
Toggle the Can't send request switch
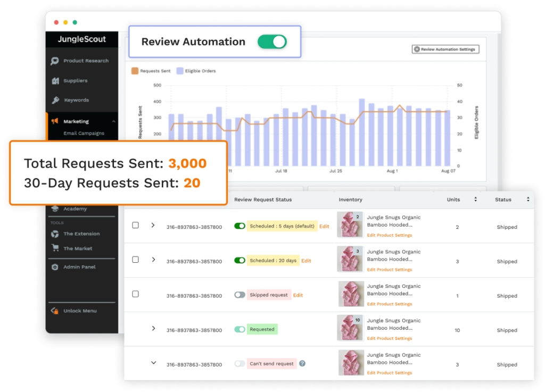coord(240,363)
